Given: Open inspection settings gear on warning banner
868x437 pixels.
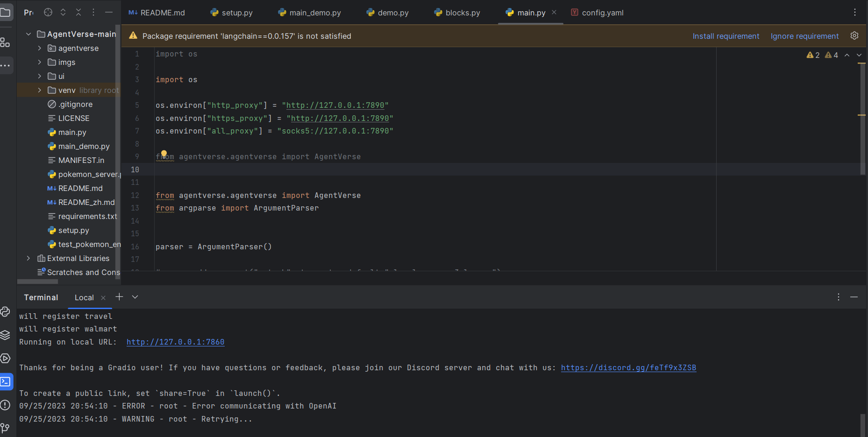Looking at the screenshot, I should pos(854,36).
